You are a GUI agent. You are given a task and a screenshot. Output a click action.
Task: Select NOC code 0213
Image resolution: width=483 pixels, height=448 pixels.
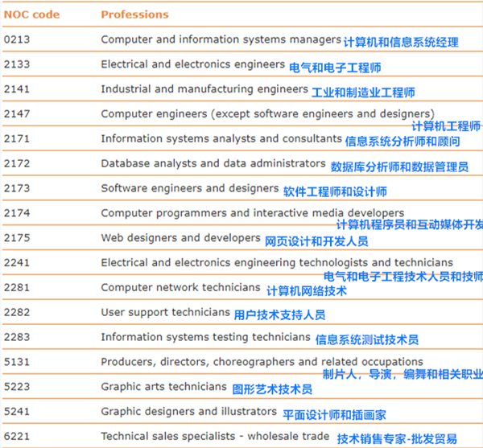coord(16,39)
